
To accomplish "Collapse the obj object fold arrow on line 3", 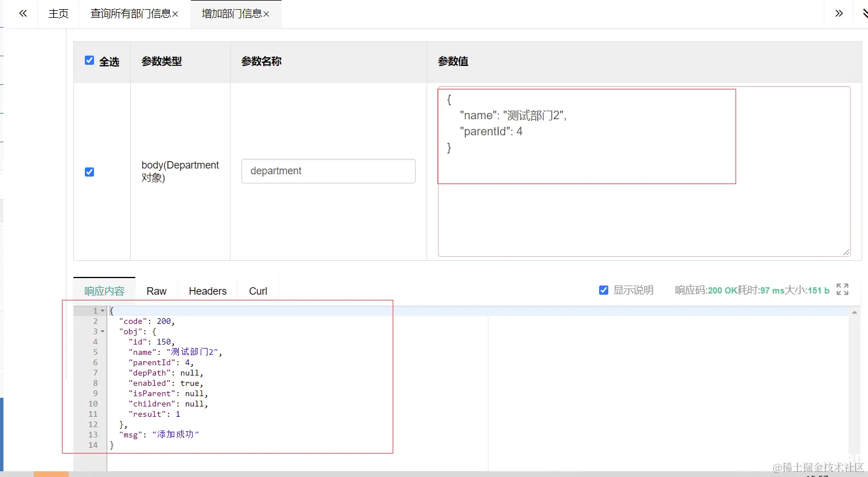I will point(101,331).
